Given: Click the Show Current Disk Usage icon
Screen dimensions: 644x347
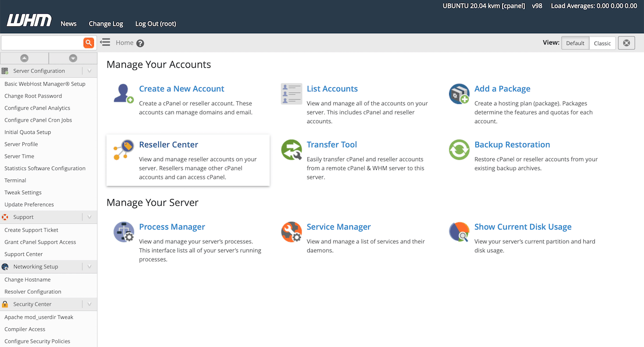Looking at the screenshot, I should coord(459,232).
